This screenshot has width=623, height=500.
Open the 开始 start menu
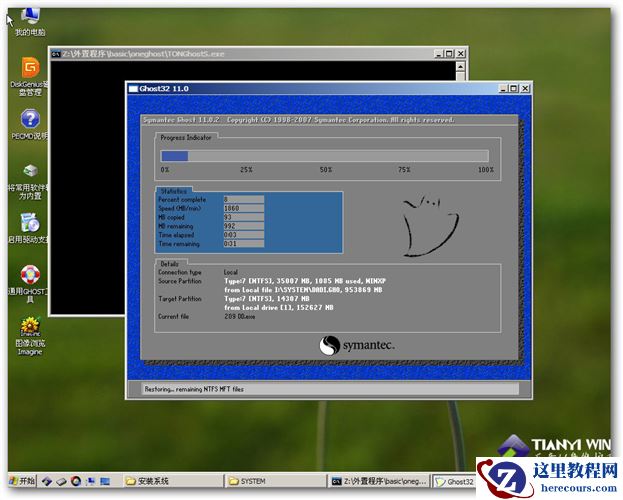point(22,481)
